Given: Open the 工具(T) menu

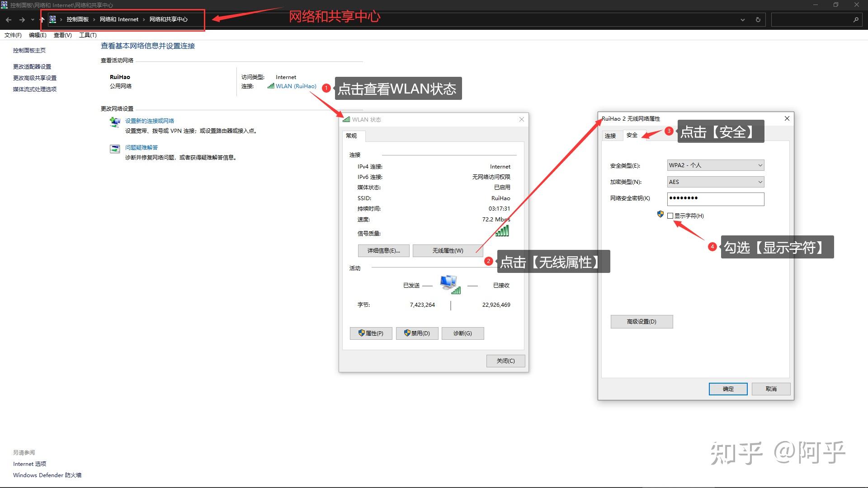Looking at the screenshot, I should (x=88, y=35).
